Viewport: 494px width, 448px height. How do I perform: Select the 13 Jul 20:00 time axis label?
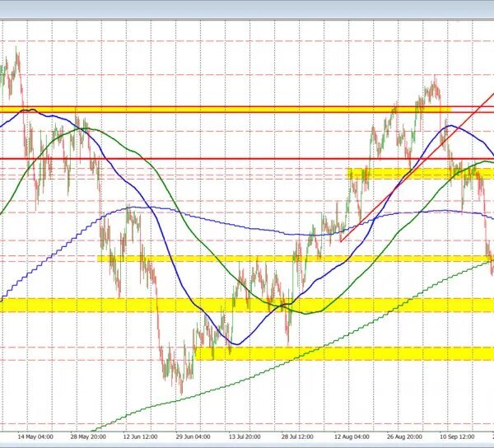[x=245, y=437]
